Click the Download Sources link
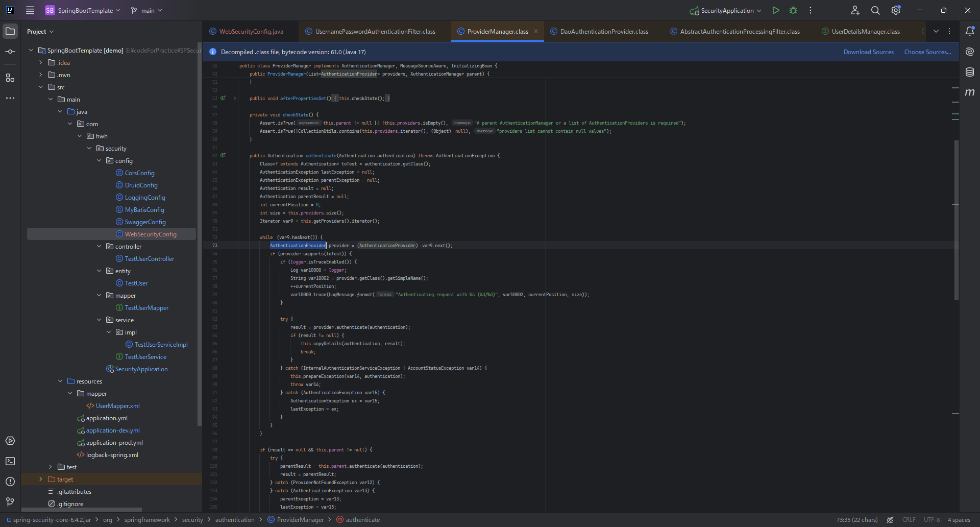 [869, 52]
